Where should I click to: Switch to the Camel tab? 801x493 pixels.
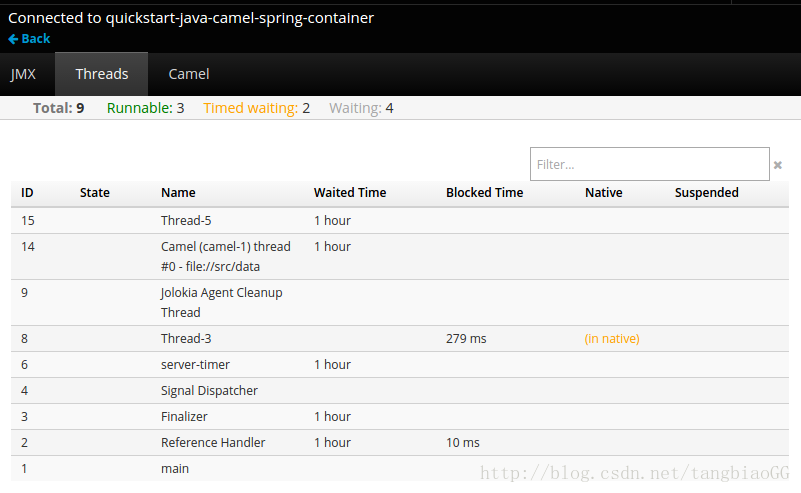click(x=189, y=74)
